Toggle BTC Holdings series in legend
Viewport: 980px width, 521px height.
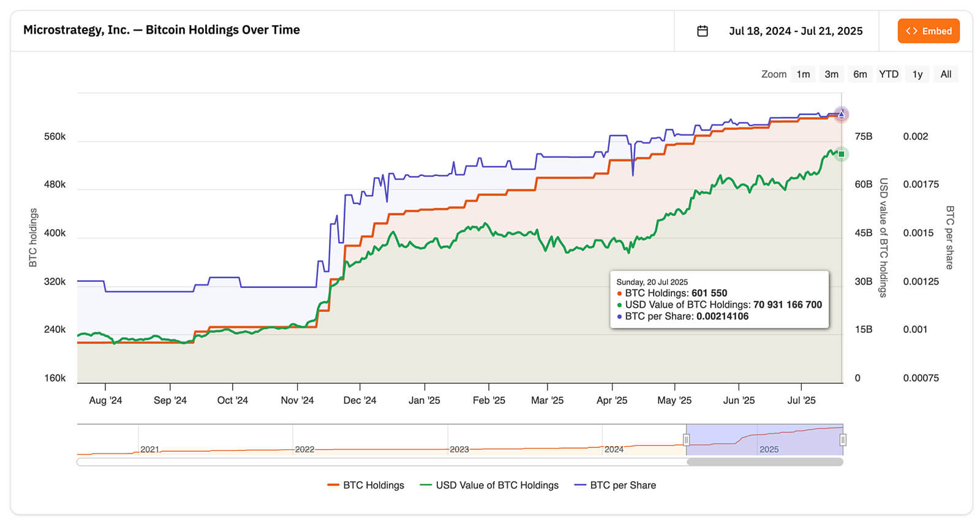point(366,485)
